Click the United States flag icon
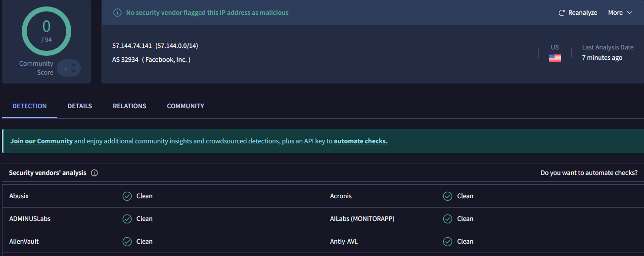644x256 pixels. [554, 58]
